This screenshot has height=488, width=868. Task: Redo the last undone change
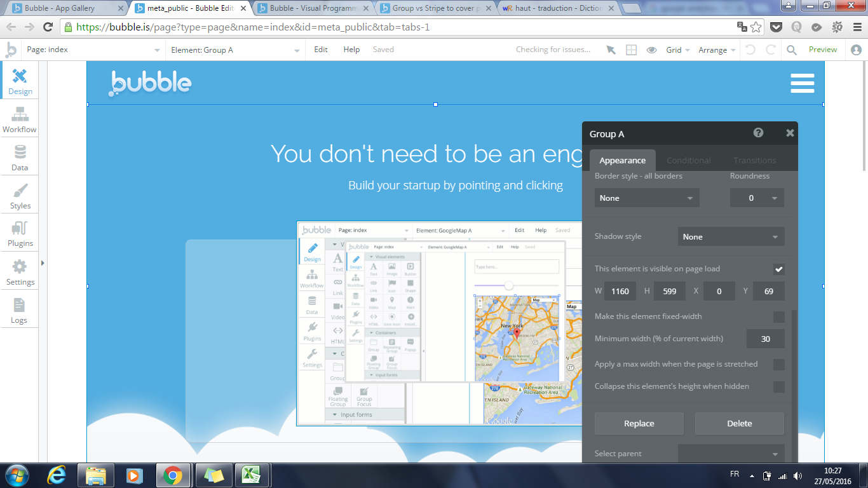click(x=771, y=50)
